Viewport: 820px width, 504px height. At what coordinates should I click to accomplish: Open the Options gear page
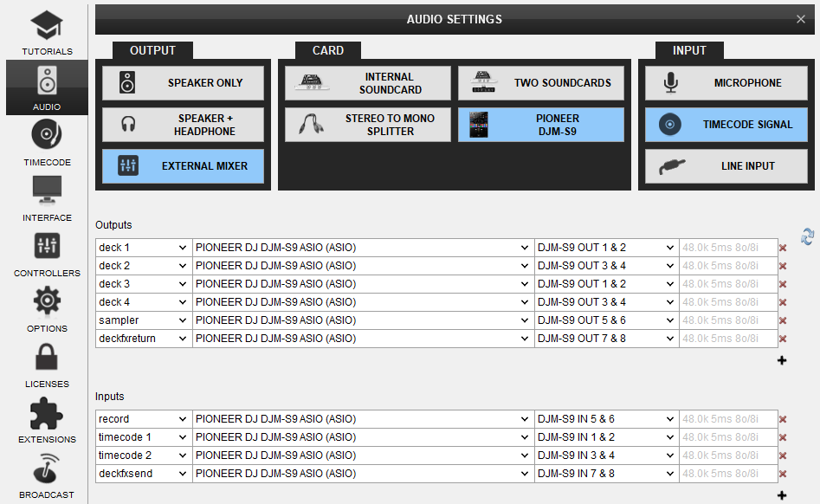47,308
